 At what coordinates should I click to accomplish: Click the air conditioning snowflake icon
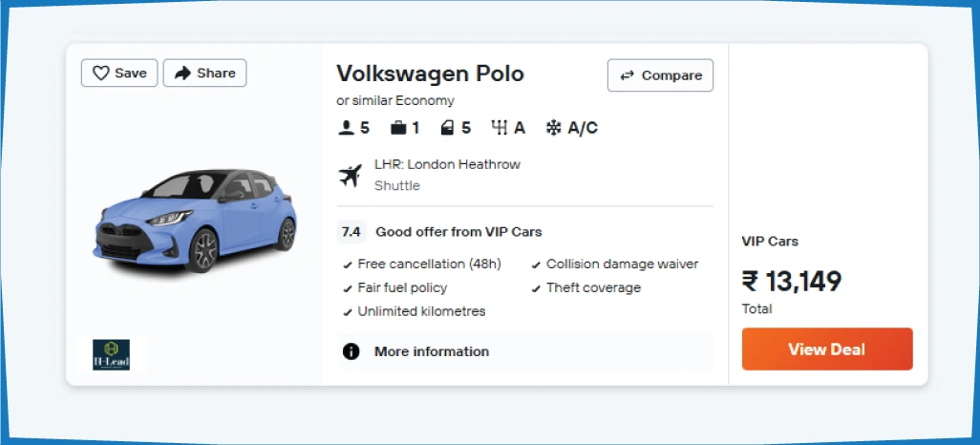point(554,128)
